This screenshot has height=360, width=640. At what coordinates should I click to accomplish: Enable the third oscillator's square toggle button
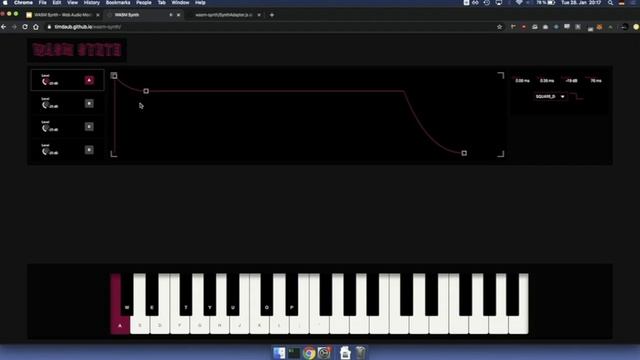(89, 127)
